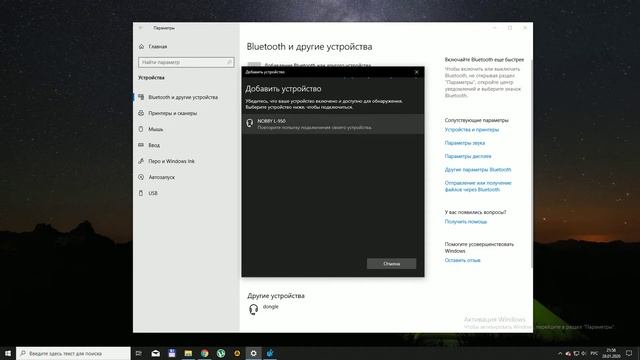The height and width of the screenshot is (360, 640).
Task: Open the Action Center notifications
Action: (629, 353)
